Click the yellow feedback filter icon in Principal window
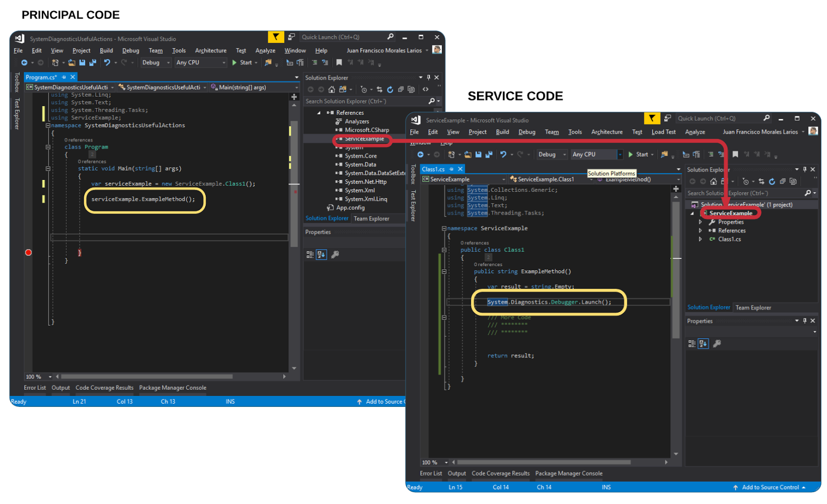The image size is (827, 504). point(275,37)
